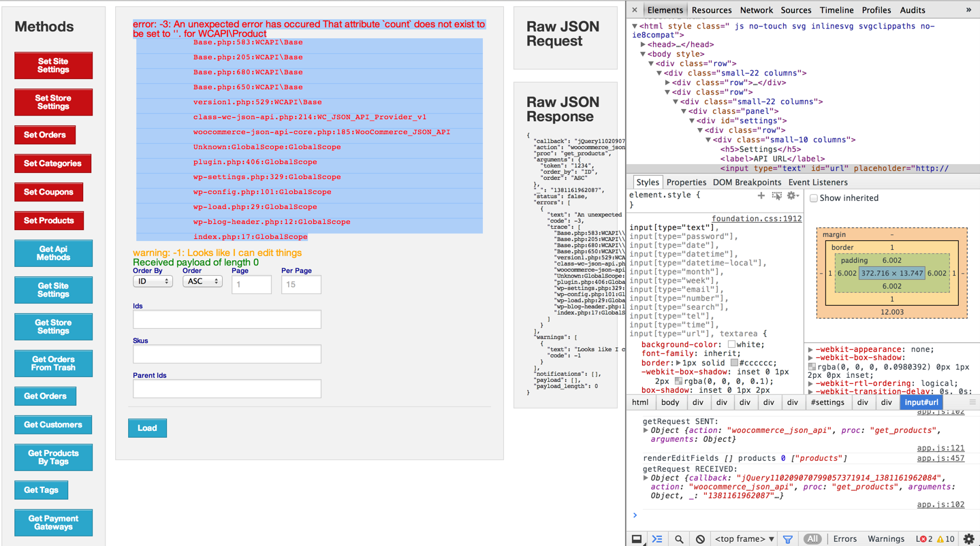Click the red Set Orders button
The image size is (980, 546).
point(45,135)
